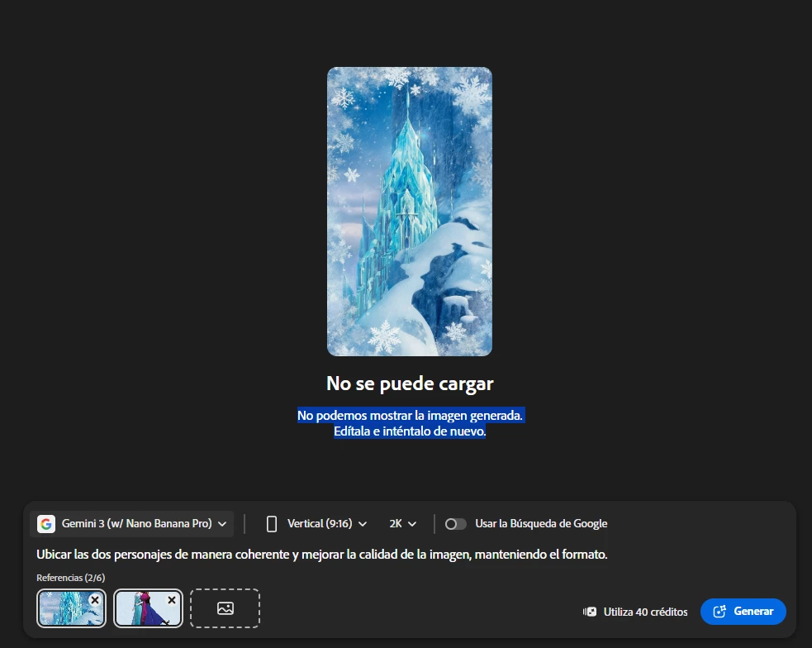Remove the ice castle reference image
Viewport: 812px width, 648px height.
tap(95, 600)
